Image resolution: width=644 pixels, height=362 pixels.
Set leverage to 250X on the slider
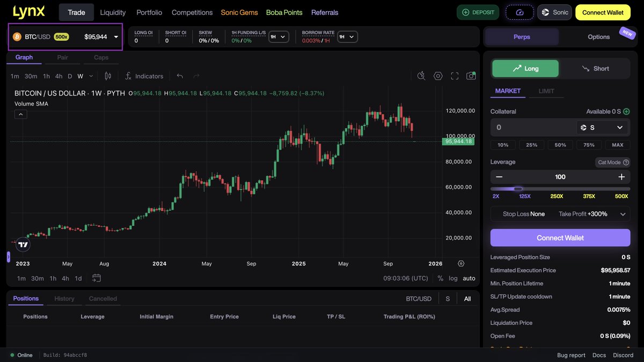tap(557, 196)
